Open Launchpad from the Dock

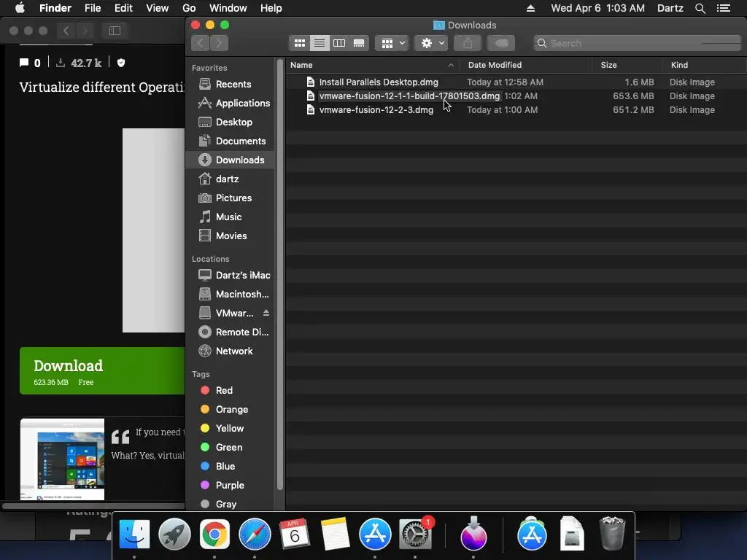[174, 534]
